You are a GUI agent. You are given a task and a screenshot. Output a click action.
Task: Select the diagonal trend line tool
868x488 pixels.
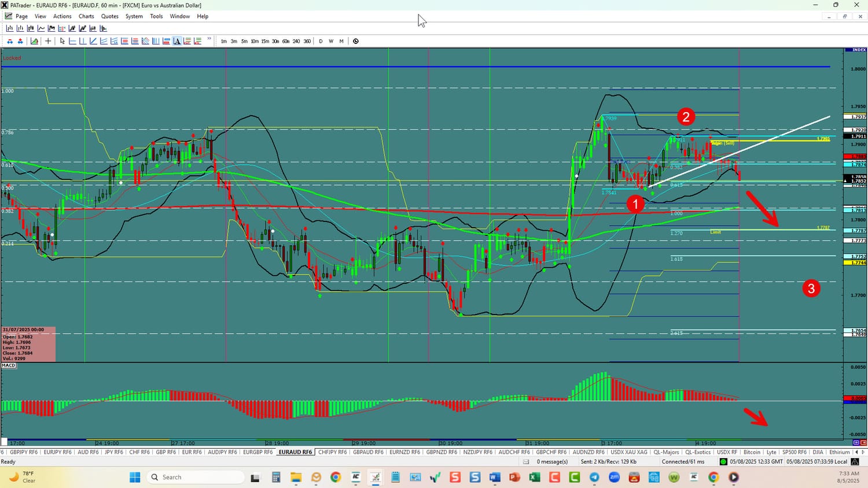tap(93, 41)
